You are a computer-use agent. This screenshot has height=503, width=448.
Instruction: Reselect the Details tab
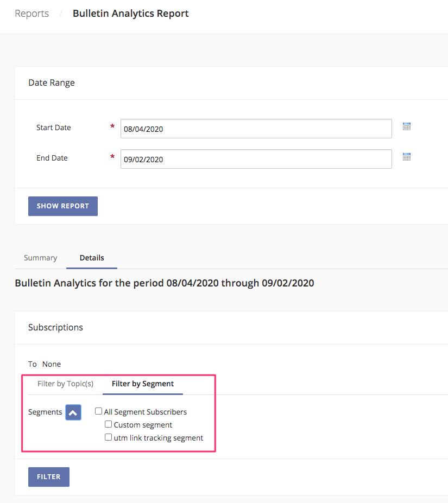click(x=91, y=258)
